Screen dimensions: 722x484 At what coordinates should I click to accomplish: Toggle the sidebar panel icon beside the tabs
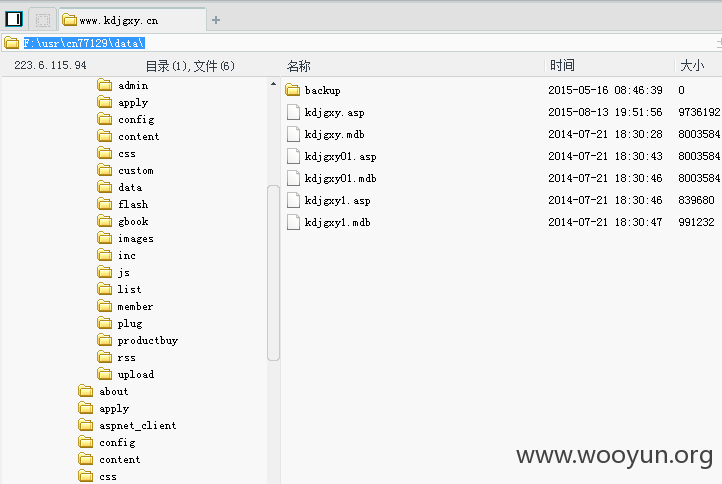click(14, 19)
